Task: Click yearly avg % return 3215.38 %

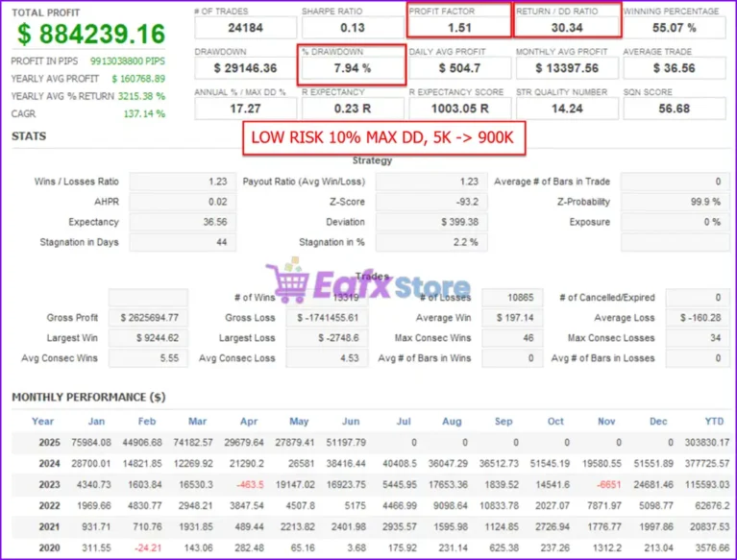Action: pos(141,96)
